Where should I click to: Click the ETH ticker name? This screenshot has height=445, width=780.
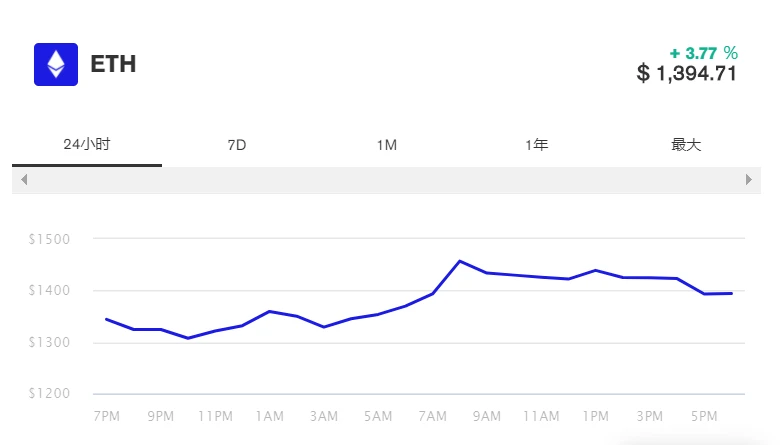(113, 64)
